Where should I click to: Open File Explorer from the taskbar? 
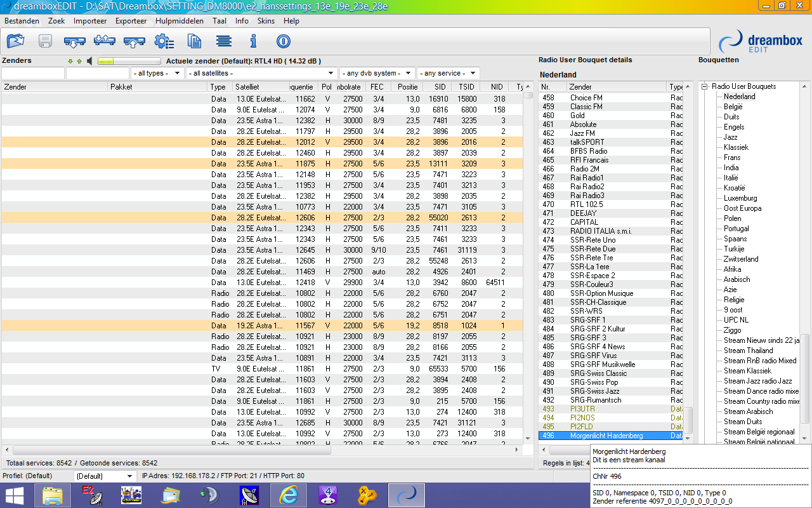point(53,495)
